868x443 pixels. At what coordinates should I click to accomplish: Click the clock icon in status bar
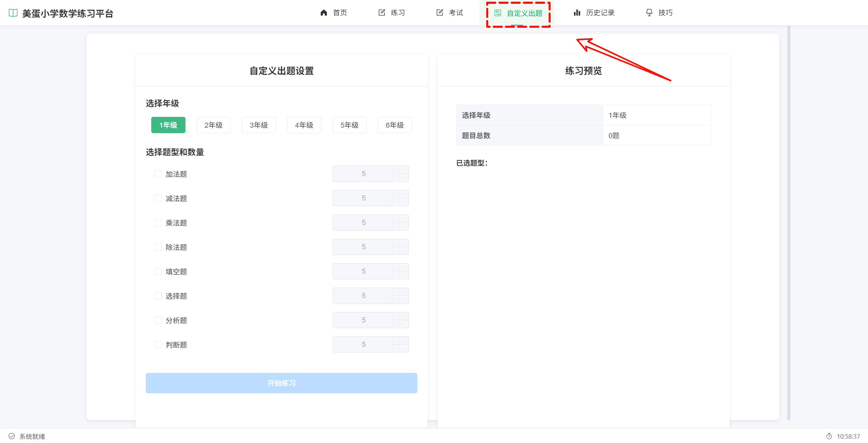(829, 436)
